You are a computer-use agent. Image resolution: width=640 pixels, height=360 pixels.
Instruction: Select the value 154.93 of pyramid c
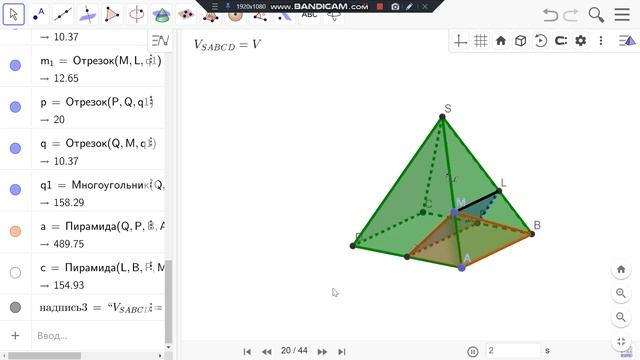pyautogui.click(x=69, y=285)
